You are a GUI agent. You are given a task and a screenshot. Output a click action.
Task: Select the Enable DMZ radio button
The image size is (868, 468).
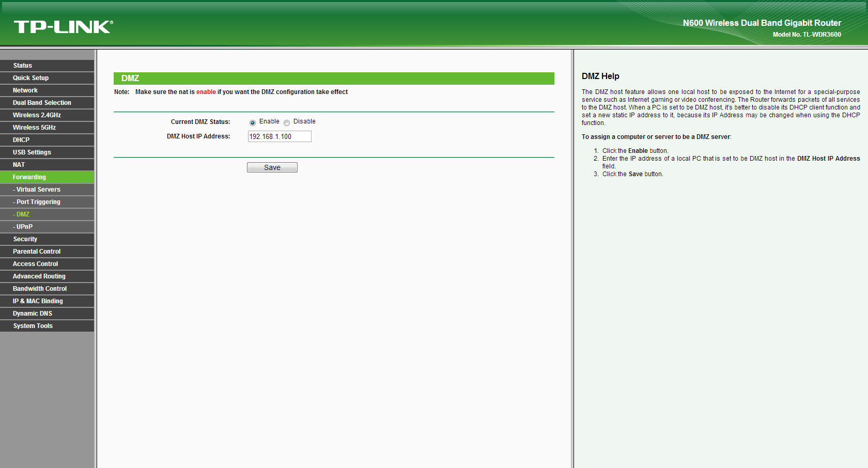(x=253, y=123)
